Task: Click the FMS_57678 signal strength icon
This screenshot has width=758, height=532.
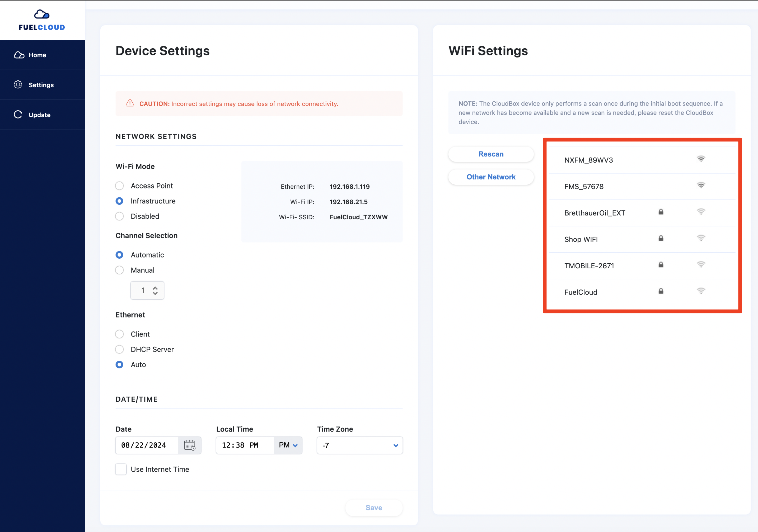Action: click(x=701, y=185)
